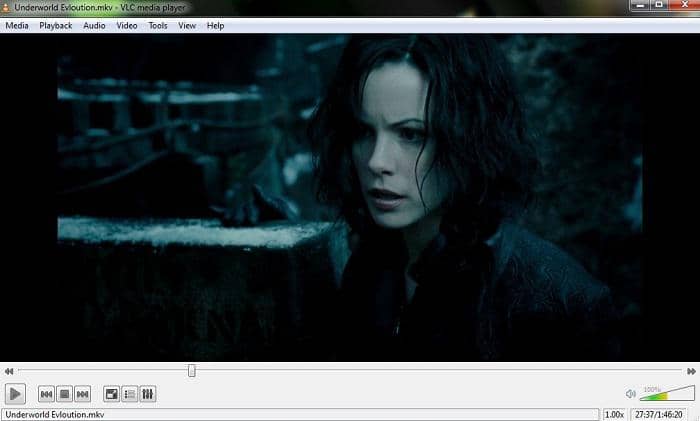Show extended settings and effects
Viewport: 700px width, 421px height.
pyautogui.click(x=148, y=394)
